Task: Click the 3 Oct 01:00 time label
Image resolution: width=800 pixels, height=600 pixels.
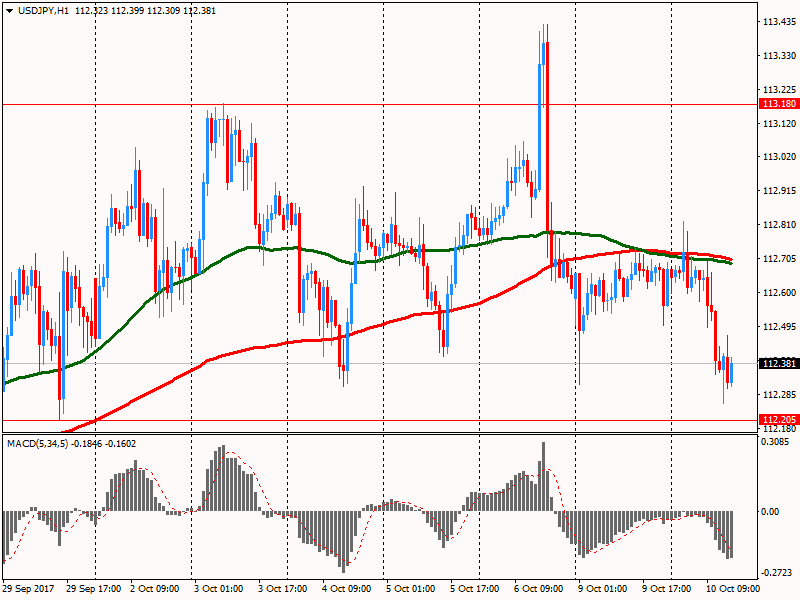Action: tap(218, 589)
